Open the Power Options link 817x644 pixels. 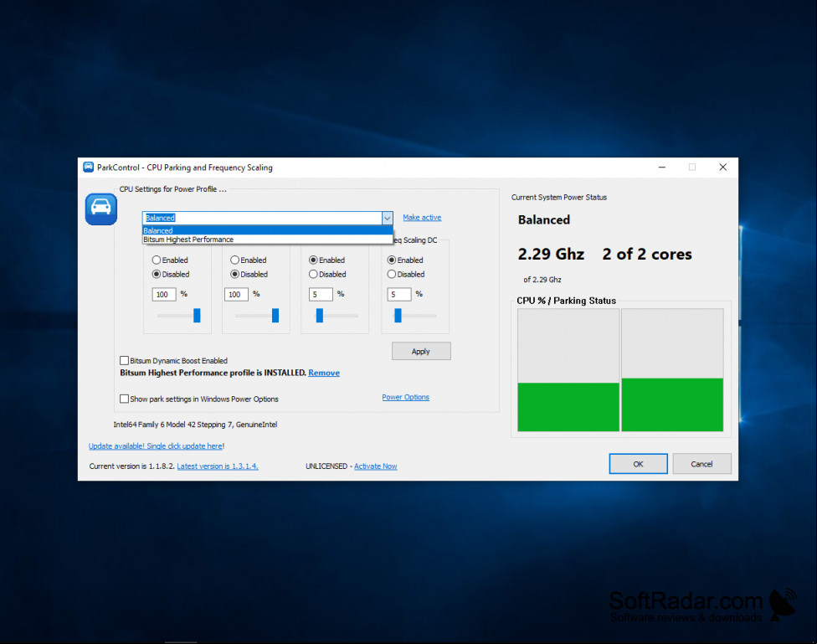click(x=405, y=397)
